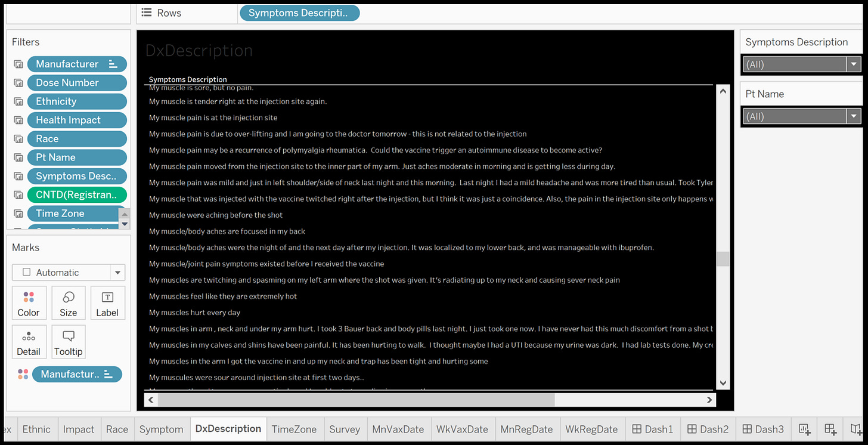Click the Detail marks card
Image resolution: width=868 pixels, height=445 pixels.
29,342
